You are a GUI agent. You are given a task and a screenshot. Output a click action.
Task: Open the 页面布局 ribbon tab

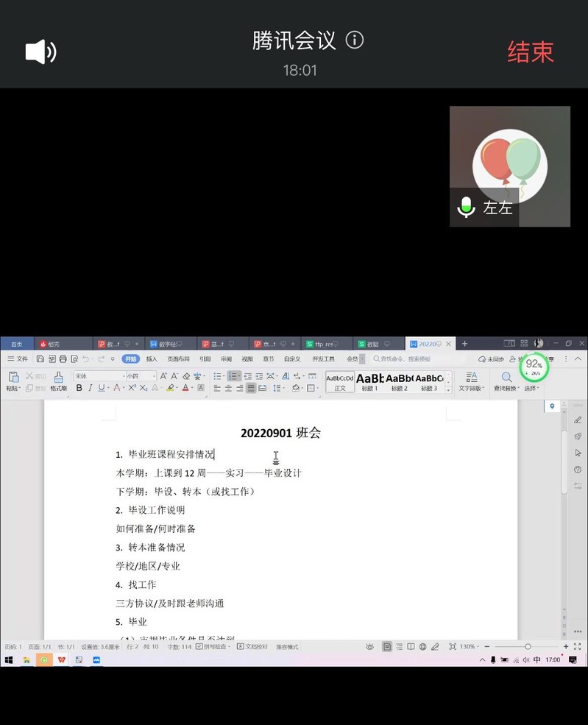(178, 358)
